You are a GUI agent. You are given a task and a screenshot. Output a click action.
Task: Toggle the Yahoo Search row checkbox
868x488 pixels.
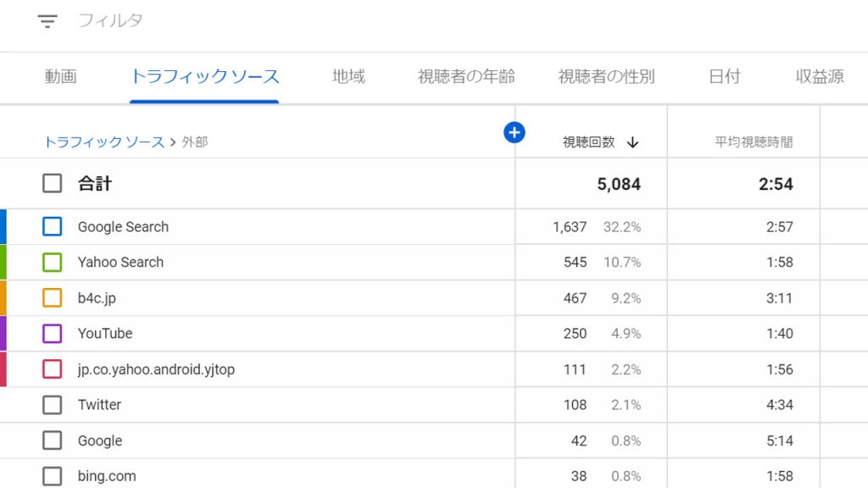(x=53, y=262)
